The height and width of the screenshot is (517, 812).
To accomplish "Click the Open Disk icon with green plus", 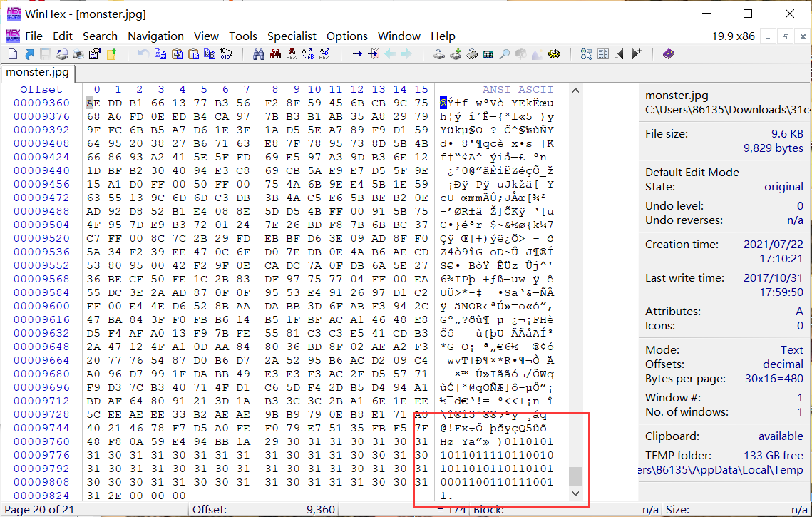I will [x=456, y=54].
